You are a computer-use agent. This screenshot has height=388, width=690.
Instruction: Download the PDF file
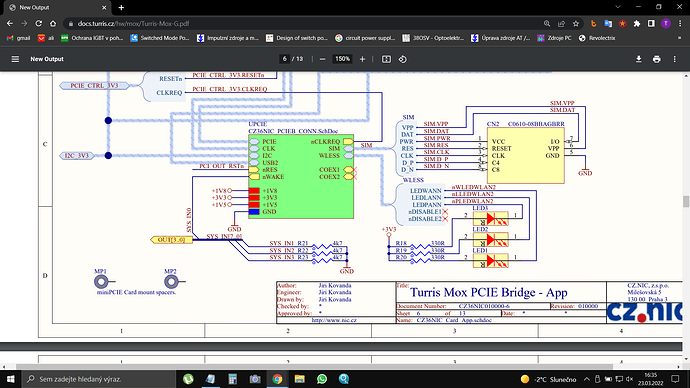[639, 59]
